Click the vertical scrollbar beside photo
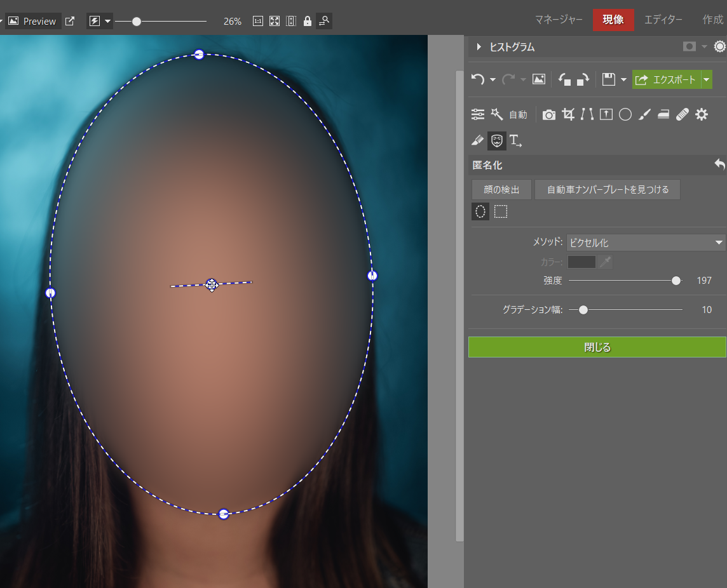The width and height of the screenshot is (727, 588). [x=459, y=306]
